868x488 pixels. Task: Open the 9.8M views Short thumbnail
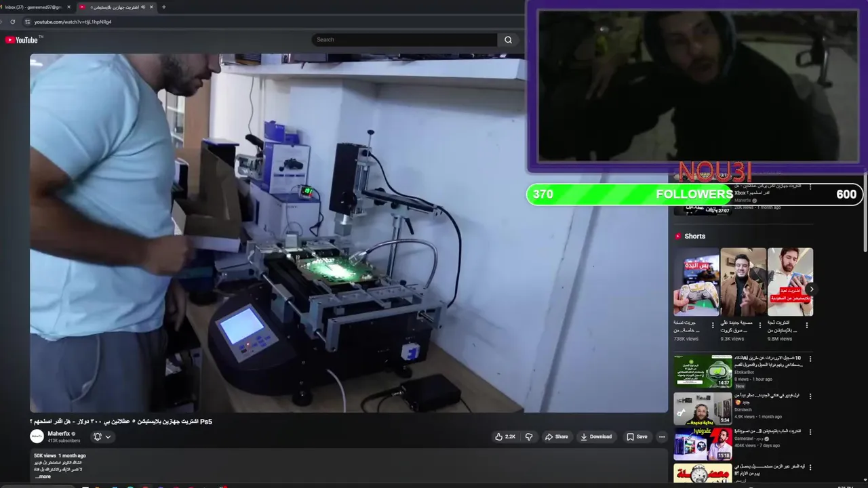[790, 282]
